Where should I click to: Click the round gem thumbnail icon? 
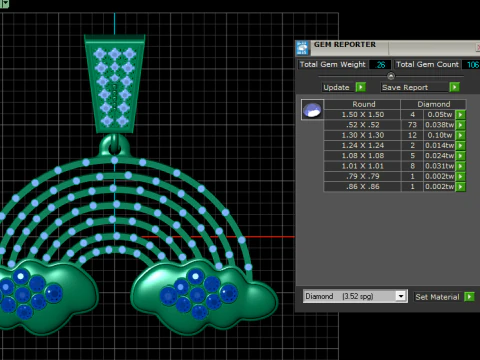[312, 110]
